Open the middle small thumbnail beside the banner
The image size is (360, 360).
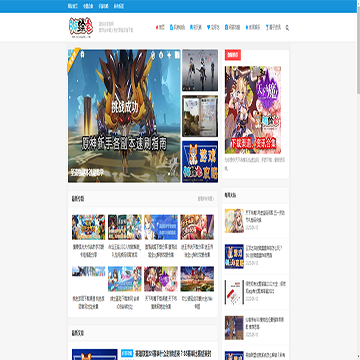tap(200, 116)
